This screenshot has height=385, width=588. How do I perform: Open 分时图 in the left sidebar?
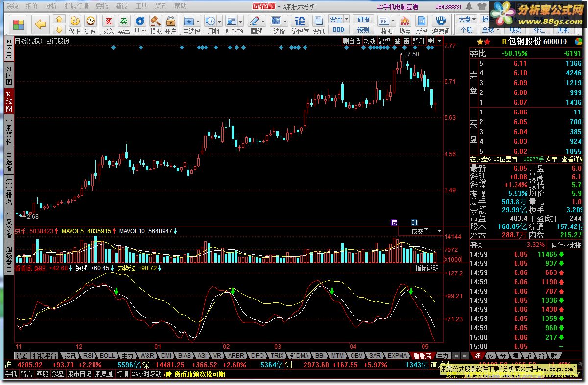point(9,75)
